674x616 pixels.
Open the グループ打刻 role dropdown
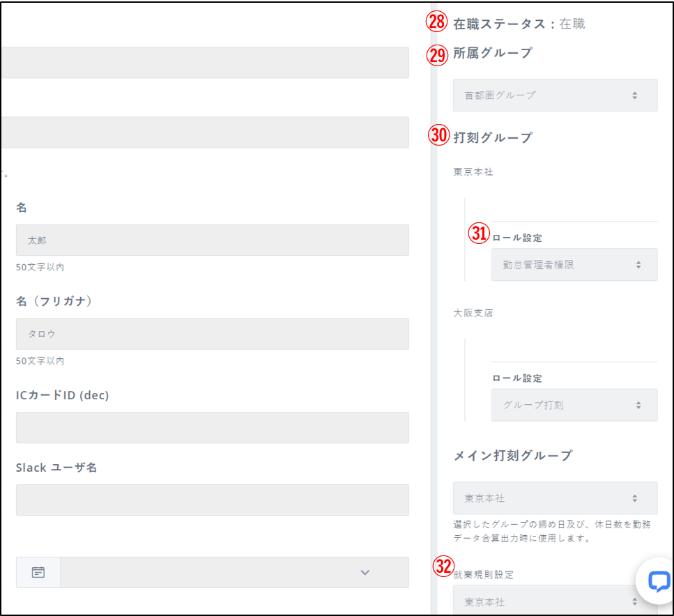coord(574,405)
